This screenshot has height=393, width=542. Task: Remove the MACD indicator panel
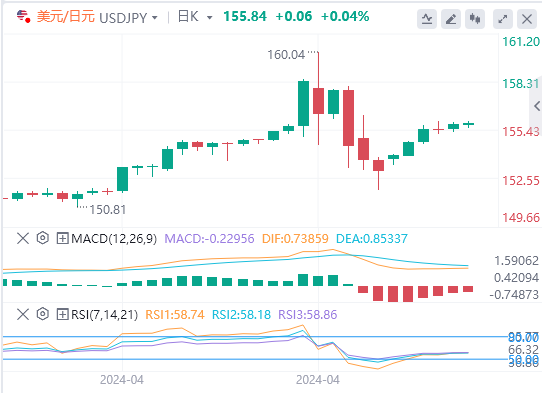[23, 238]
